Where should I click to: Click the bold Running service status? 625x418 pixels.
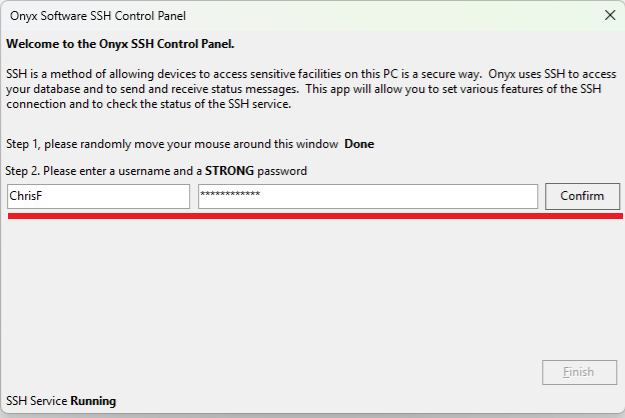click(x=93, y=401)
